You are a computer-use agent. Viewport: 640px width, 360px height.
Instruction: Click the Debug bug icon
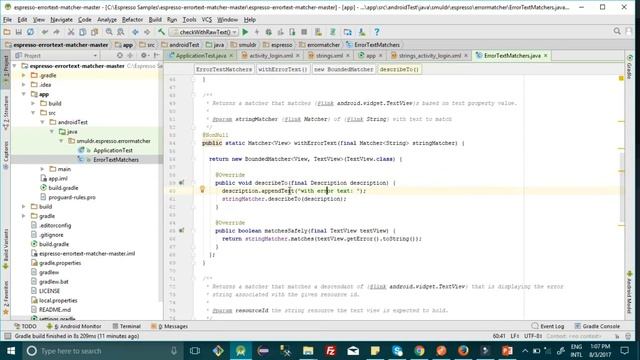[x=269, y=32]
